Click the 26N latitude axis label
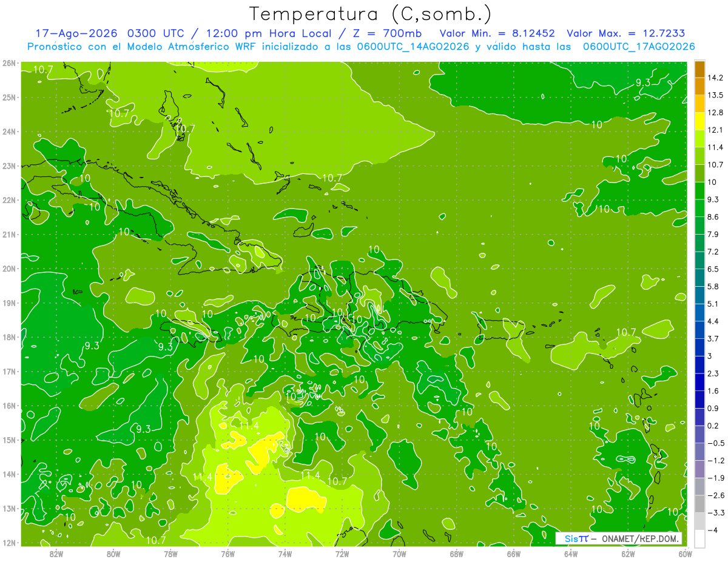Viewport: 728px width, 562px height. click(x=8, y=63)
